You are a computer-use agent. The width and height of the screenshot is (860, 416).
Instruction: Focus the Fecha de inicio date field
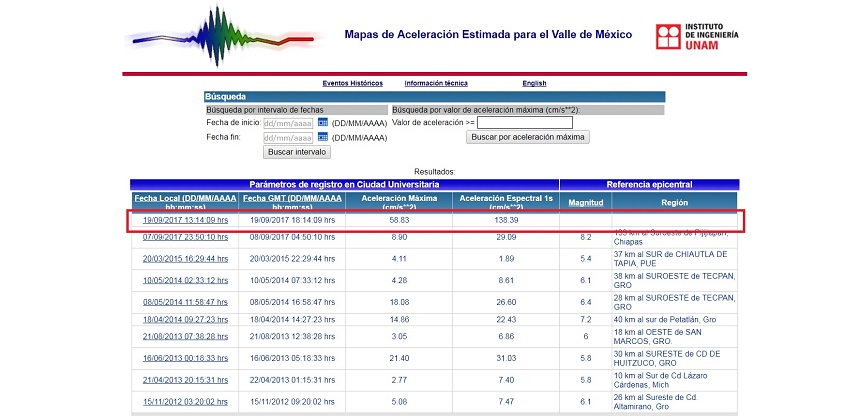point(288,122)
